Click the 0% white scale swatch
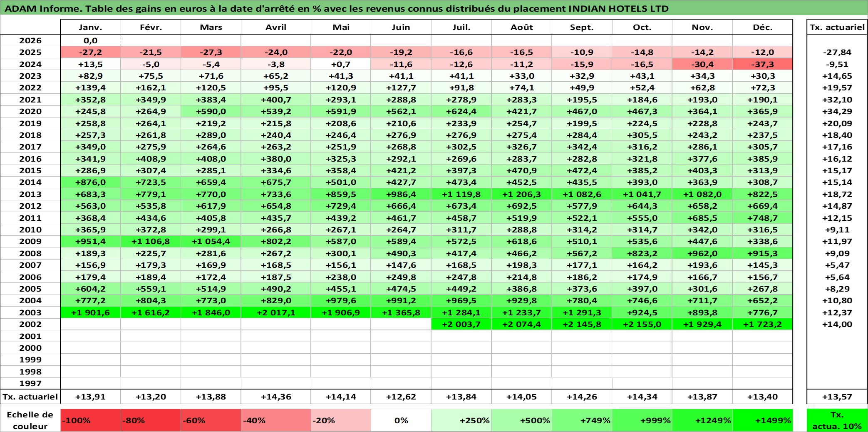 401,420
